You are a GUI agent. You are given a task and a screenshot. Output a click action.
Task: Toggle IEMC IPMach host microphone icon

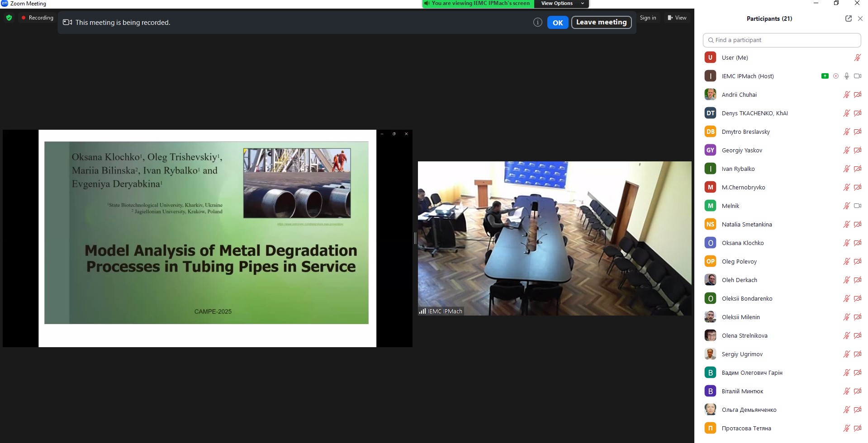click(847, 76)
